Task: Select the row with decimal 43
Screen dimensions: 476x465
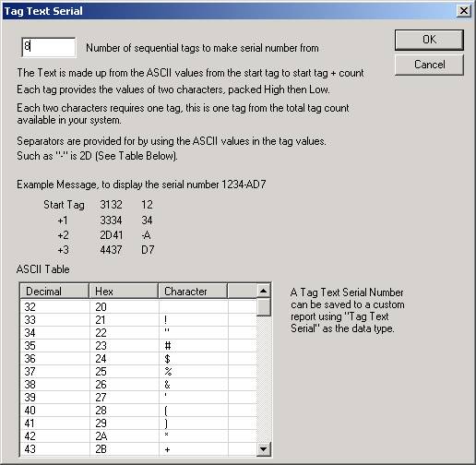Action: coord(138,449)
